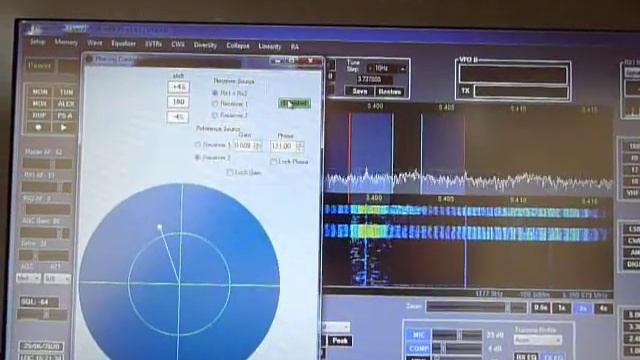Toggle the SQL button
Screen dimensions: 640x360
[x=39, y=302]
